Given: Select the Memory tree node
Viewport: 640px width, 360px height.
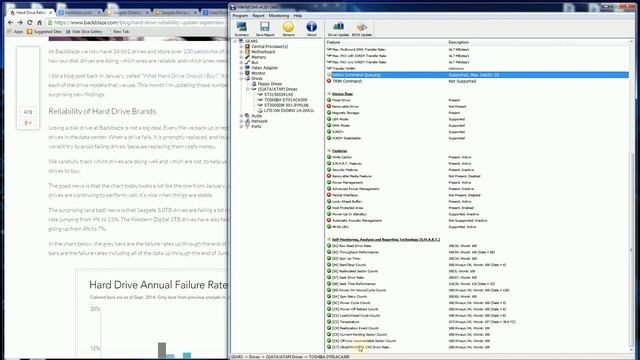Looking at the screenshot, I should [x=258, y=57].
